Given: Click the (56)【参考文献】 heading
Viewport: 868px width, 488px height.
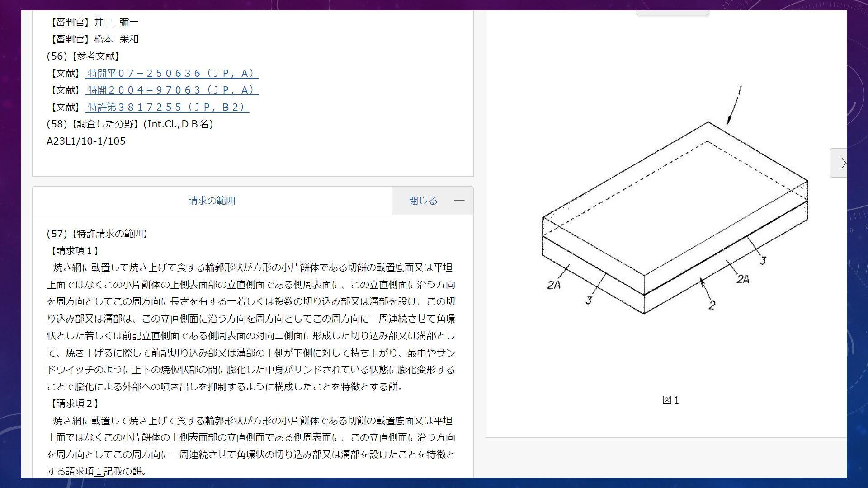Looking at the screenshot, I should point(84,56).
